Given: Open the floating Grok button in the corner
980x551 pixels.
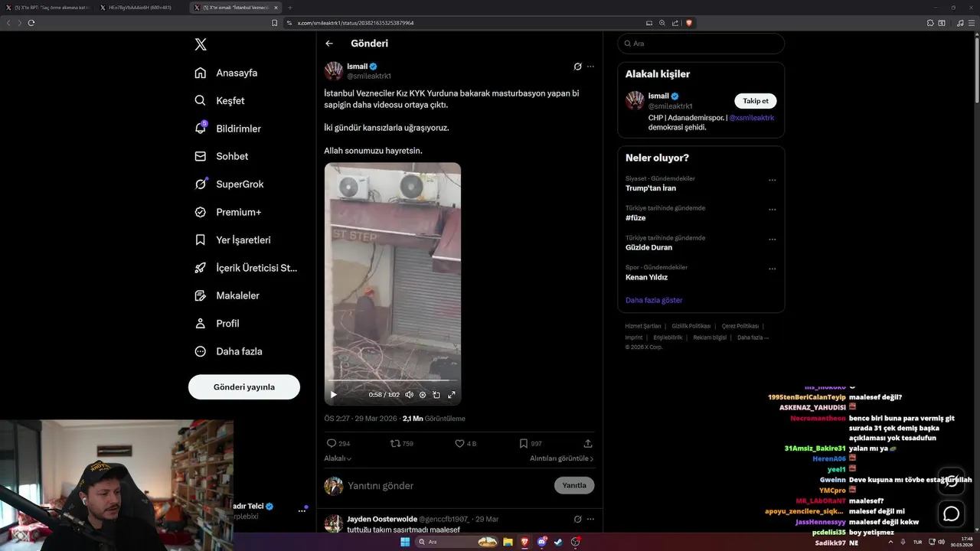Looking at the screenshot, I should [951, 481].
